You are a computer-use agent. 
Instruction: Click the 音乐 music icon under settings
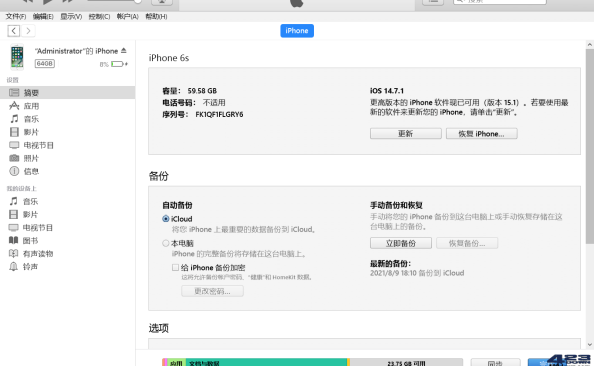coord(14,119)
